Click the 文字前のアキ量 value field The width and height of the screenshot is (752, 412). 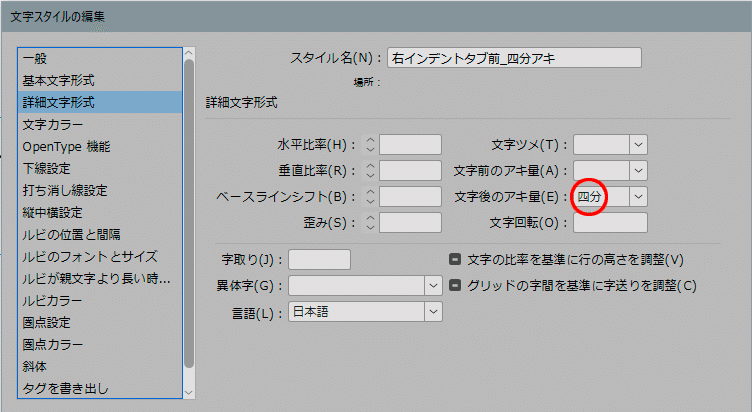(601, 171)
